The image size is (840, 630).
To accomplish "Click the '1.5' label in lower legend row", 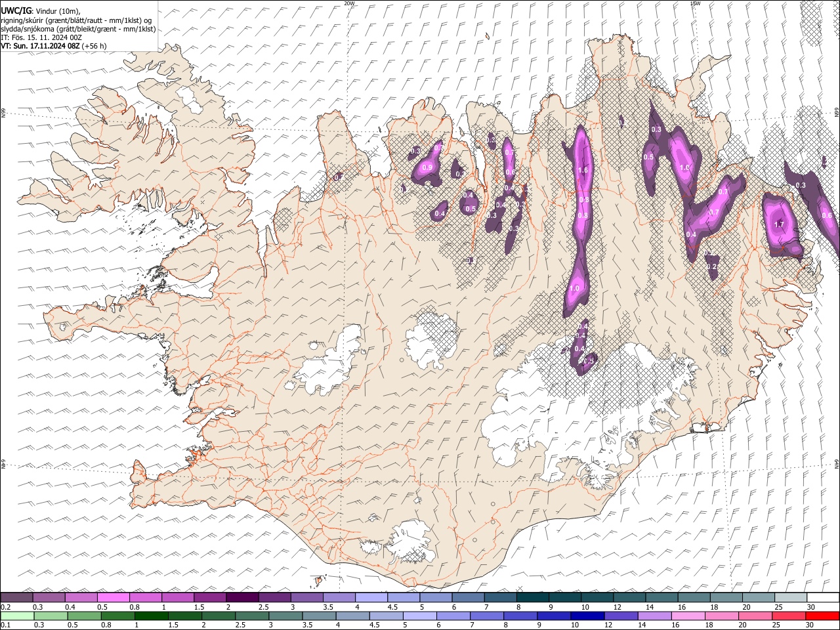I will click(173, 625).
